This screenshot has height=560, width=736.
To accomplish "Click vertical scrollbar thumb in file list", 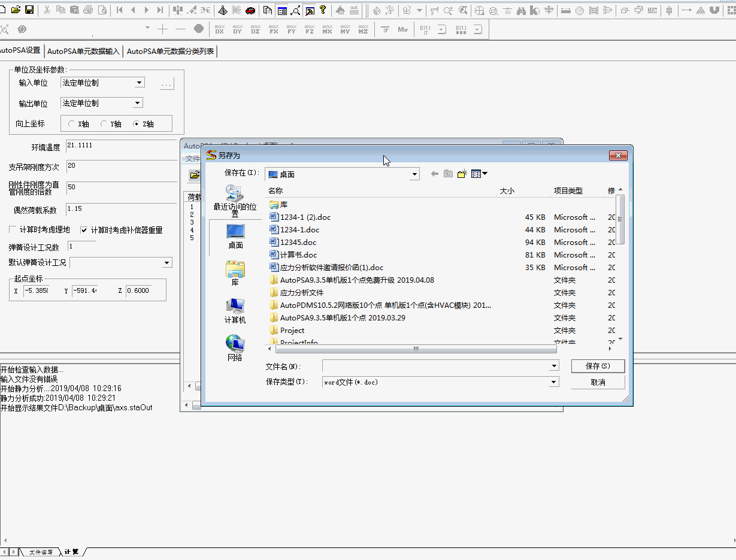I will tap(620, 219).
